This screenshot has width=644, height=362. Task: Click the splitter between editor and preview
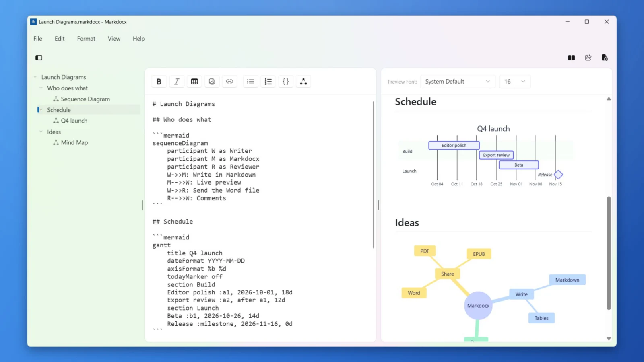(x=378, y=205)
